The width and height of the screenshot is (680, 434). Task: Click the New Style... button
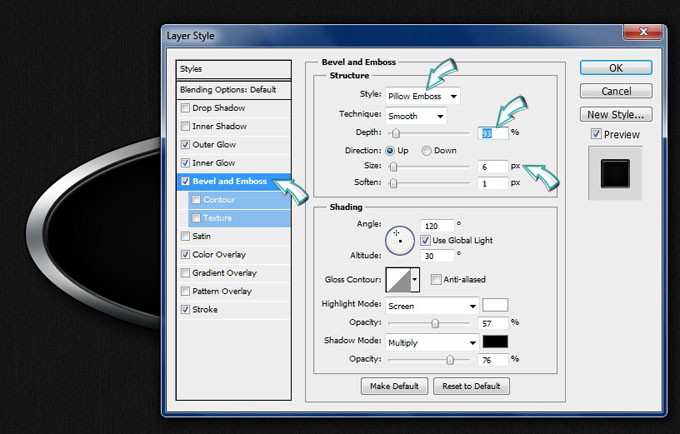[x=616, y=114]
